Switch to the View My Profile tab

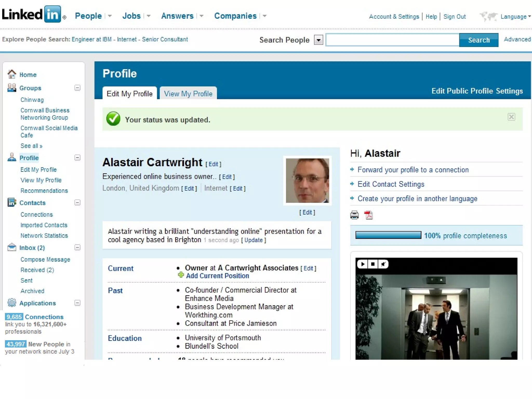tap(188, 94)
